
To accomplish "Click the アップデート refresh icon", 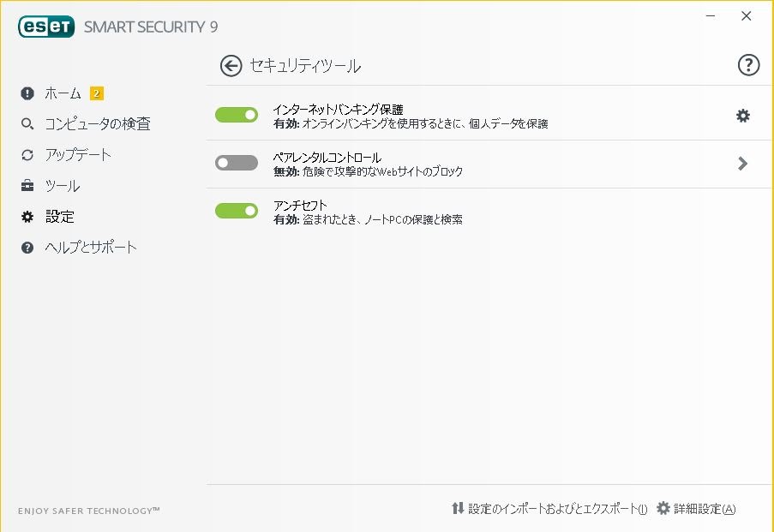I will click(27, 155).
